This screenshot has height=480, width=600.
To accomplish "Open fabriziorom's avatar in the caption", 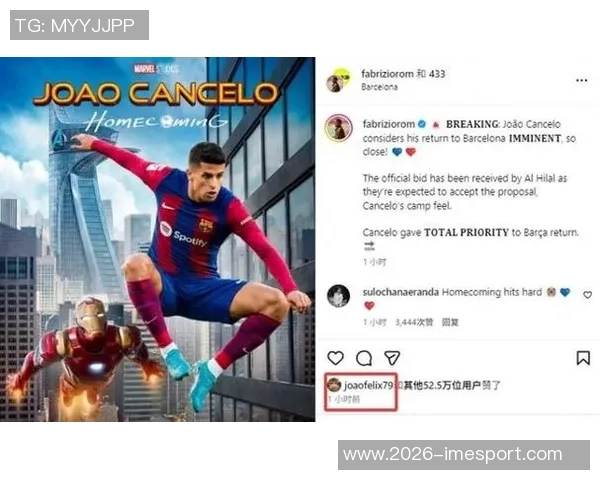I will point(339,128).
